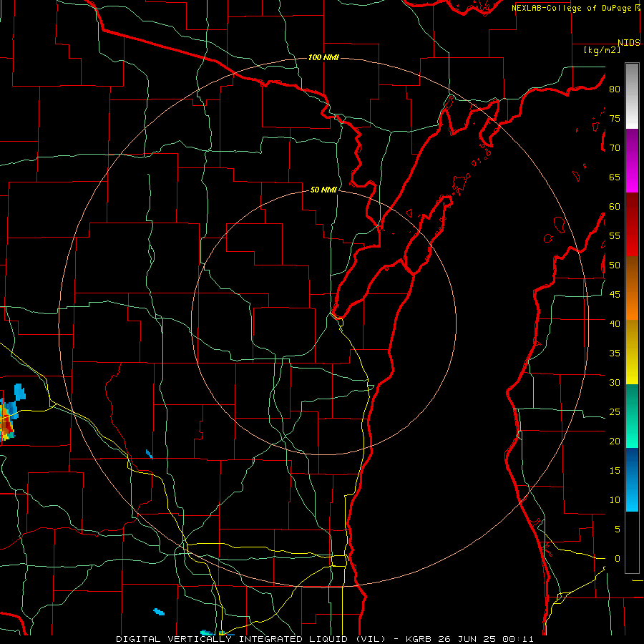Screen dimensions: 644x644
Task: Select the 65 value on the color scale
Action: (x=615, y=177)
